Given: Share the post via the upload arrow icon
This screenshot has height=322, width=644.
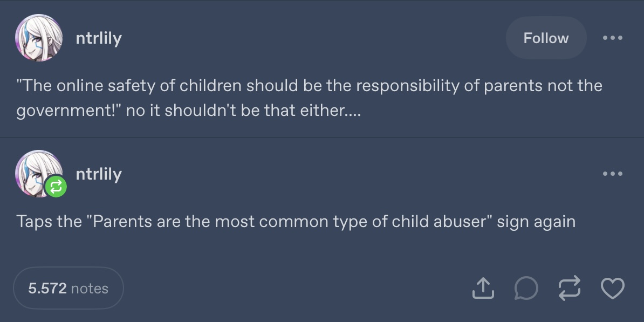Looking at the screenshot, I should [x=483, y=288].
